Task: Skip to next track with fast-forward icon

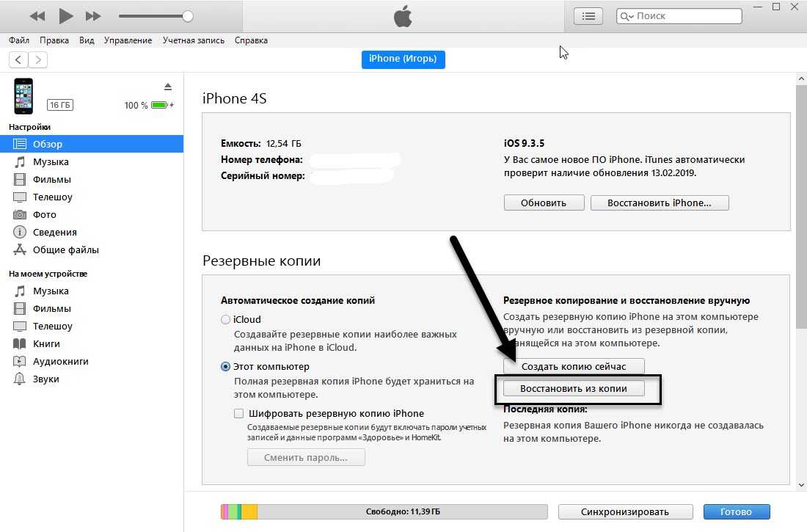Action: (93, 16)
